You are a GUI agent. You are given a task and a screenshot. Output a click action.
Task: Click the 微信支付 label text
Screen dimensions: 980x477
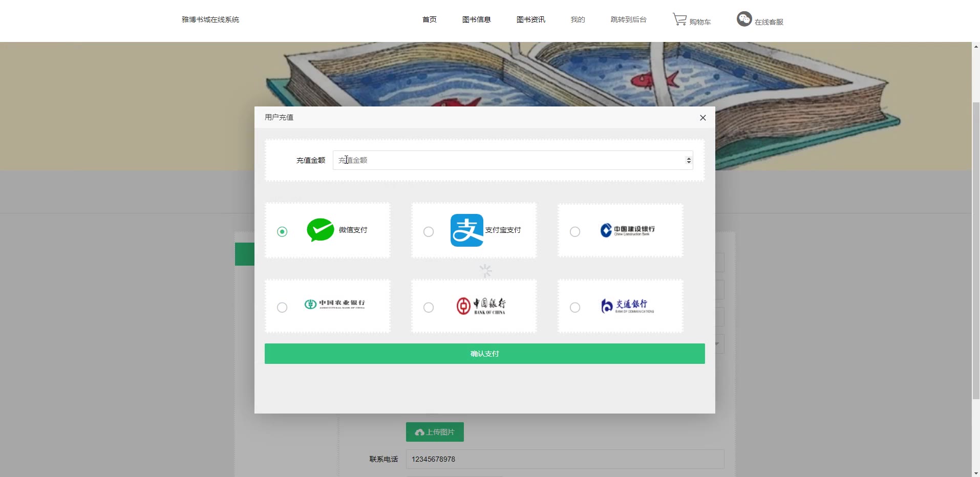tap(353, 230)
